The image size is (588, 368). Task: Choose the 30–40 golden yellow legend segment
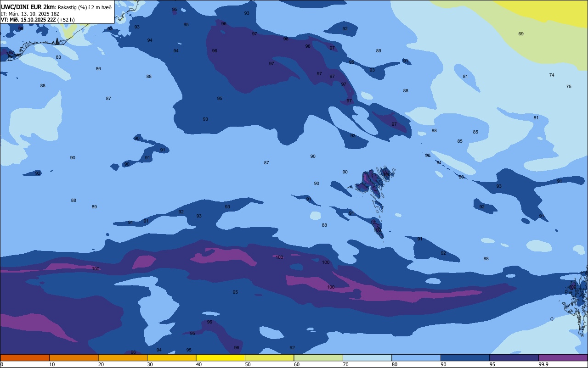tap(171, 357)
